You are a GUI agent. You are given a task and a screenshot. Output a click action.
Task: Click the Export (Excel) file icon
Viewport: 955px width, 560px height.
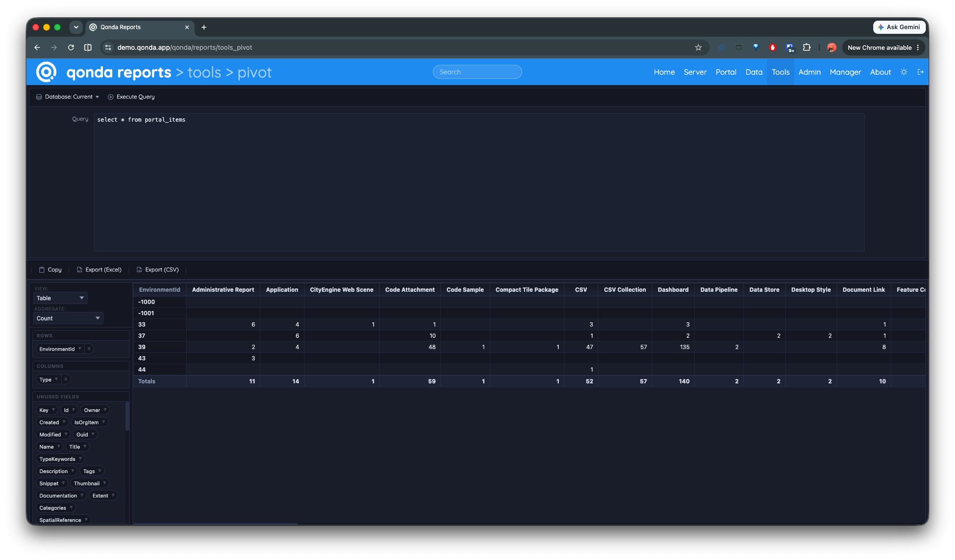79,270
